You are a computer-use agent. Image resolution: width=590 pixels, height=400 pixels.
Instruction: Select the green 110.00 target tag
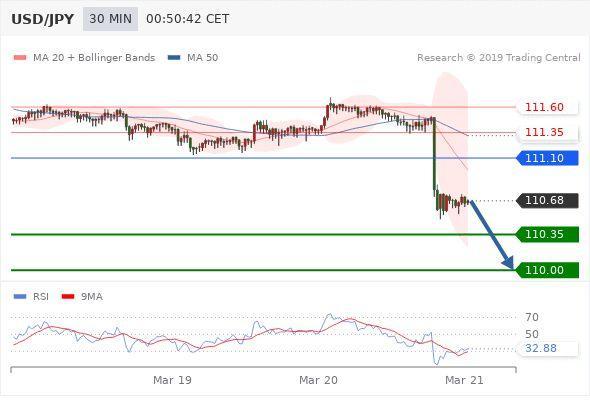point(547,270)
